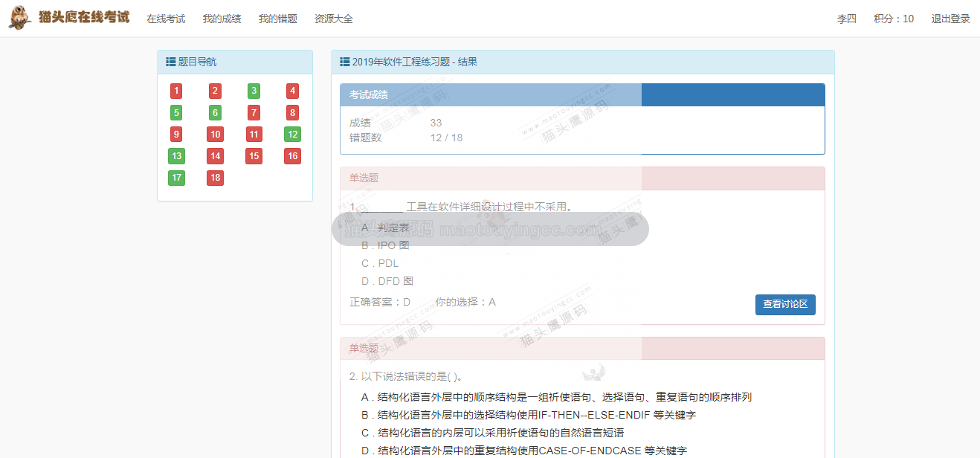
Task: Click the 2019年软件工程练习题 - 结果 title
Action: [x=415, y=62]
